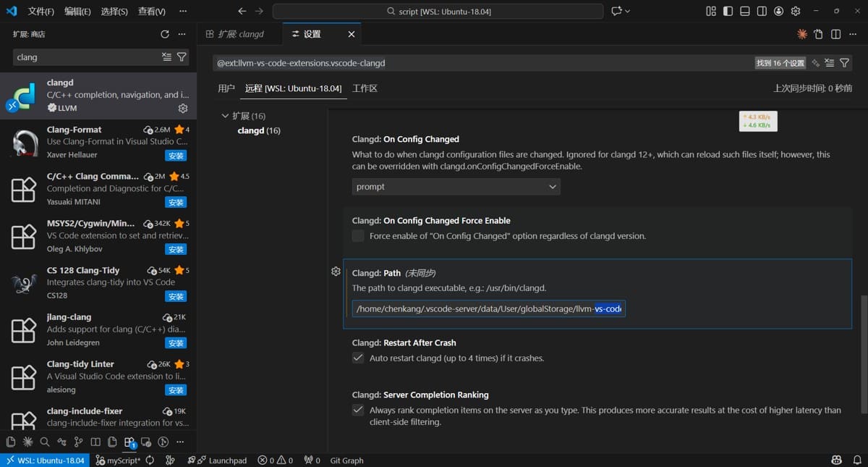This screenshot has width=868, height=467.
Task: Switch to the 扩展: clangd editor tab
Action: (240, 34)
